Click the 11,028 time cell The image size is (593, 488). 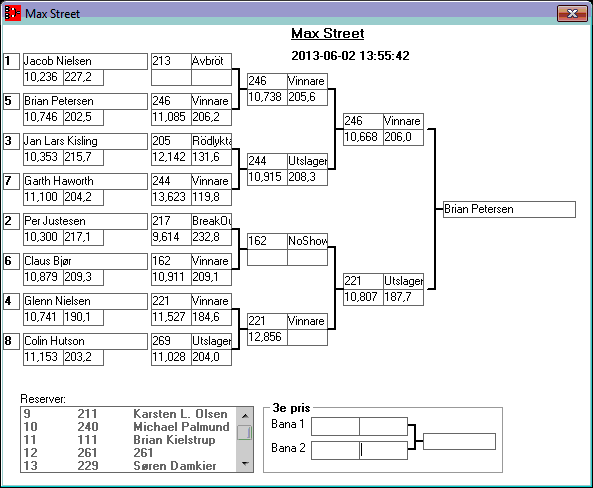pos(171,357)
